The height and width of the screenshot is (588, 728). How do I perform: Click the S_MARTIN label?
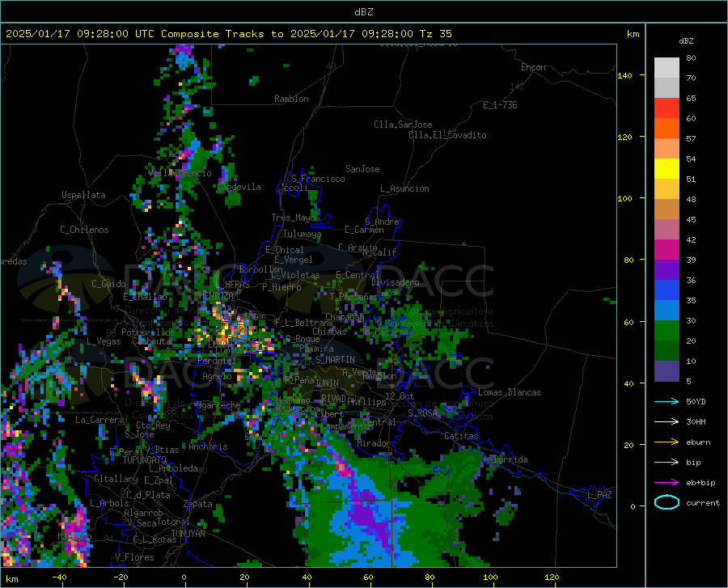click(x=335, y=360)
